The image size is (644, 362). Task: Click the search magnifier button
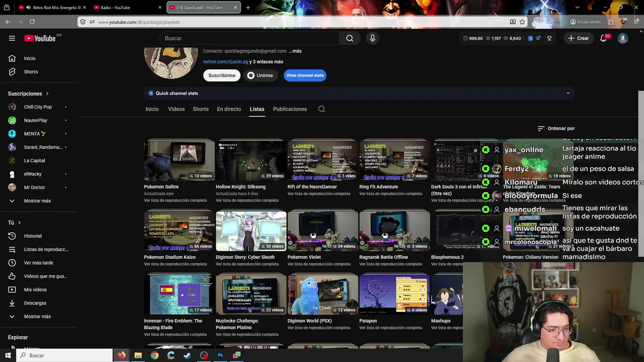(x=350, y=38)
